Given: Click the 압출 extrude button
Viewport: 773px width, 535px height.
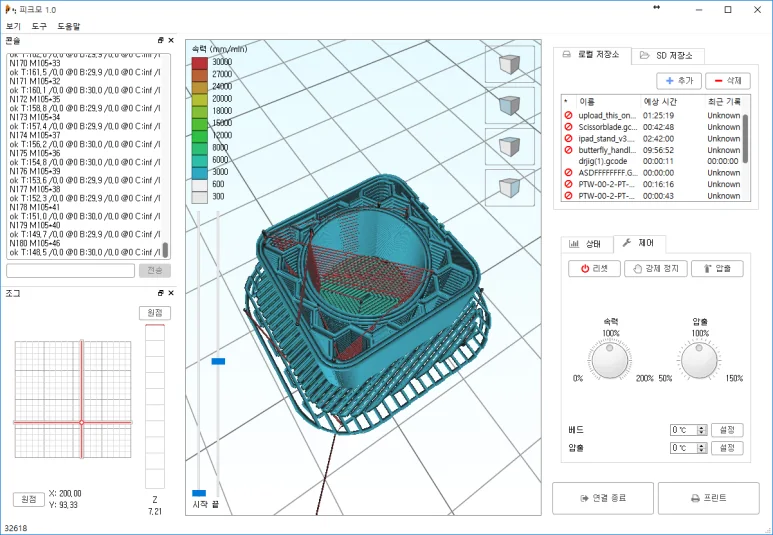Looking at the screenshot, I should pos(717,268).
